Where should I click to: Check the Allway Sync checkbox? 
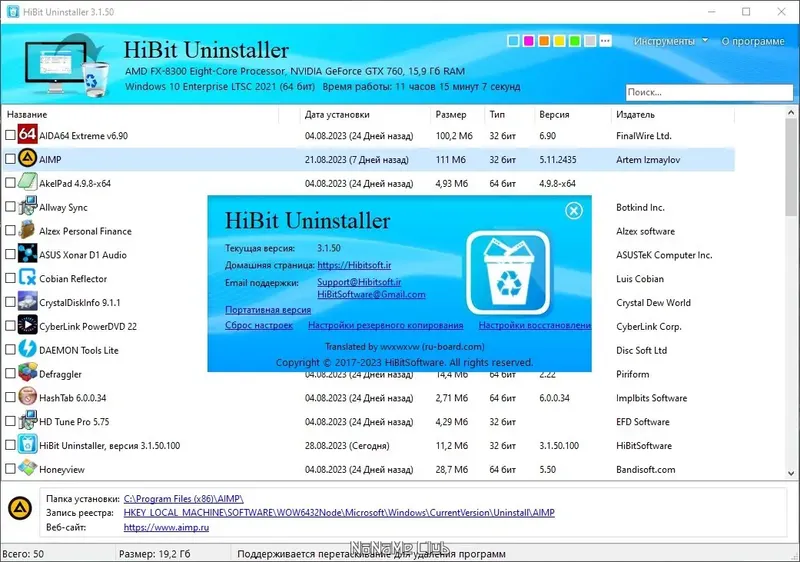coord(10,207)
